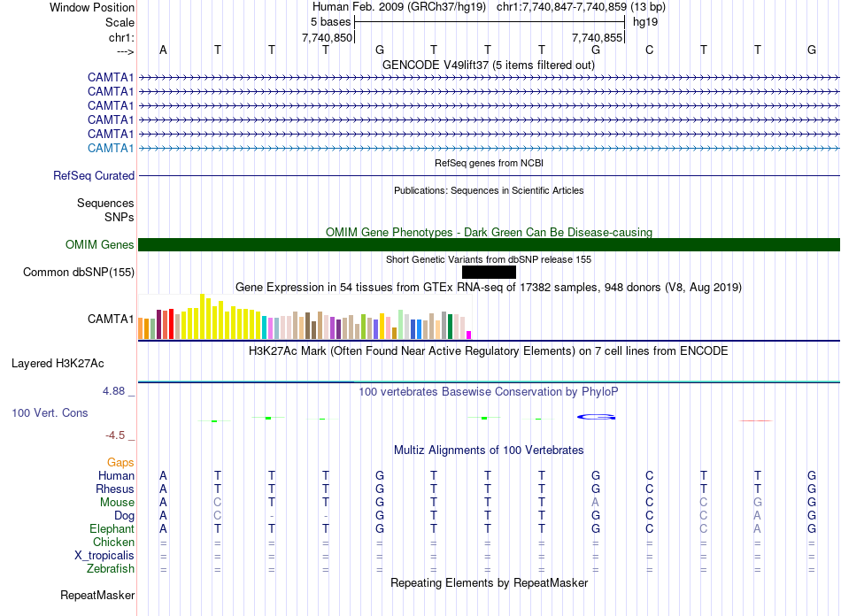The width and height of the screenshot is (841, 616).
Task: Select the Zebrafish alignment row label
Action: pos(111,568)
